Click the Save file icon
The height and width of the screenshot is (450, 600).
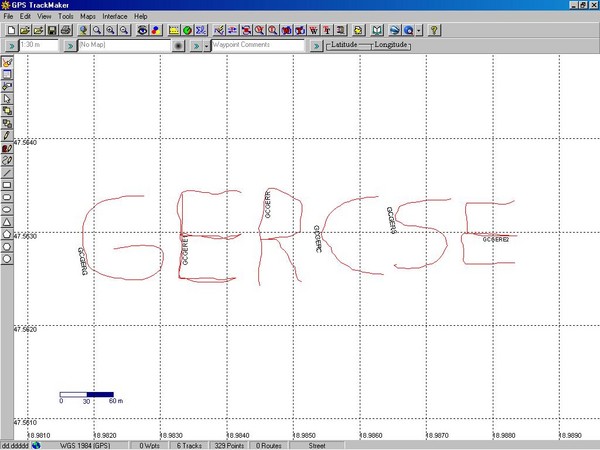click(x=50, y=31)
